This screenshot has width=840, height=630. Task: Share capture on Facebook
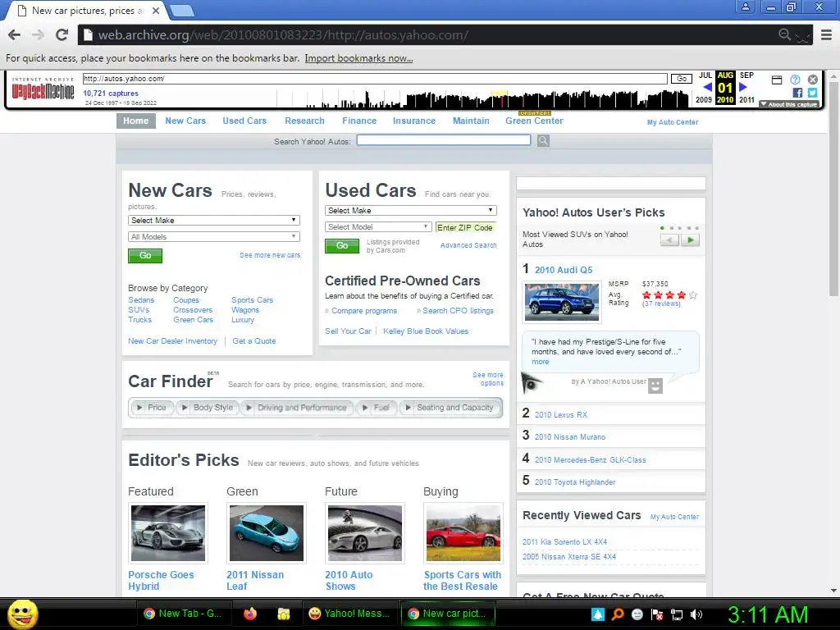pyautogui.click(x=797, y=93)
